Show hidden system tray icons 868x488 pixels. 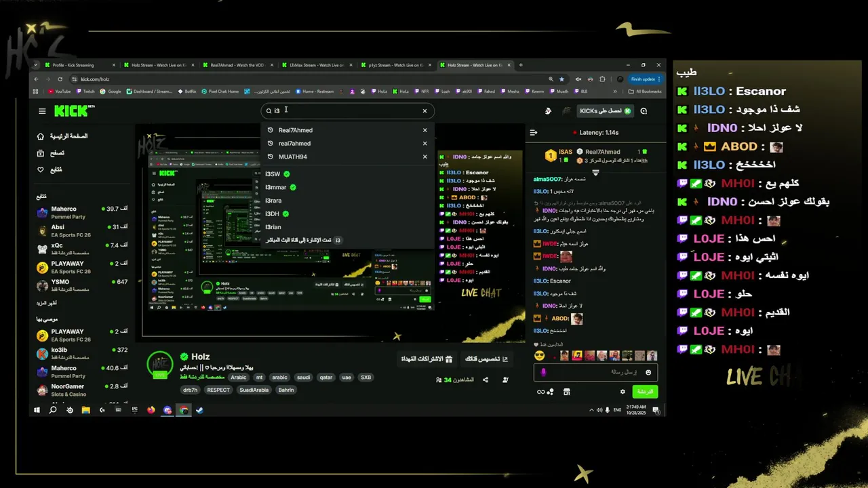[x=591, y=410]
